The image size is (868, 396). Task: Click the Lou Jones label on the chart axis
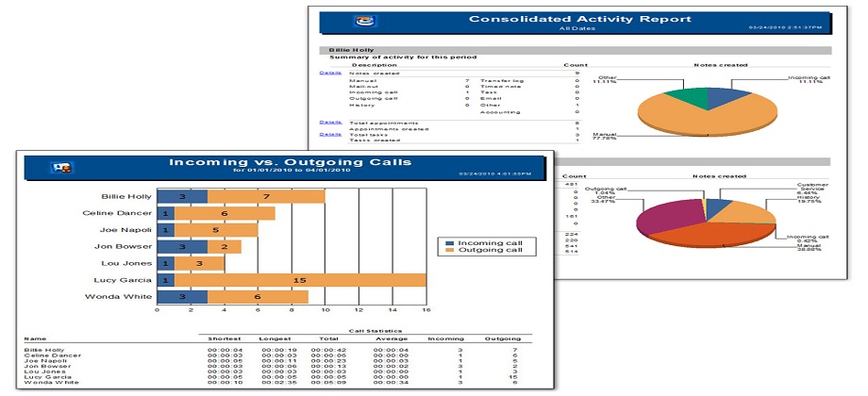point(126,263)
